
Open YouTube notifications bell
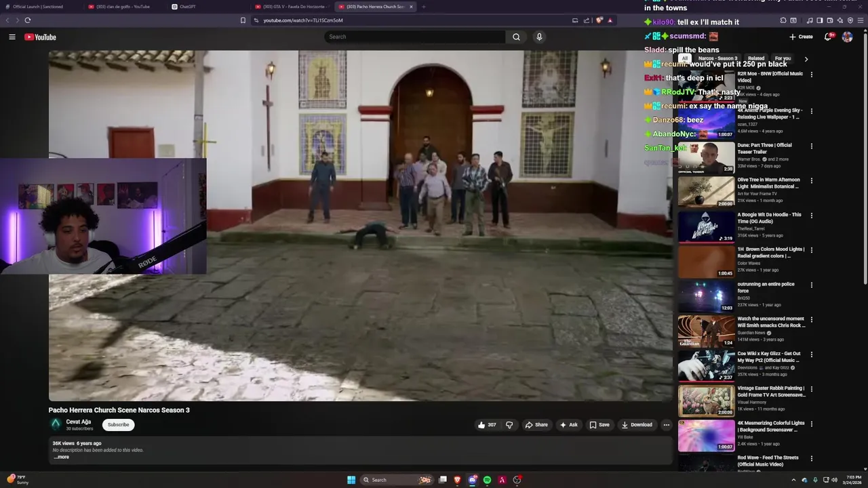pos(827,37)
